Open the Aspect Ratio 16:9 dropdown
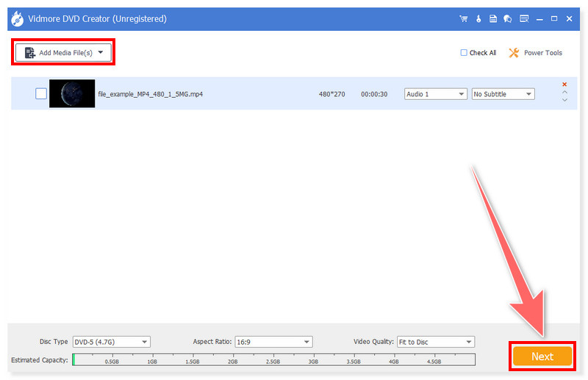Viewport: 588px width, 380px height. (x=273, y=342)
